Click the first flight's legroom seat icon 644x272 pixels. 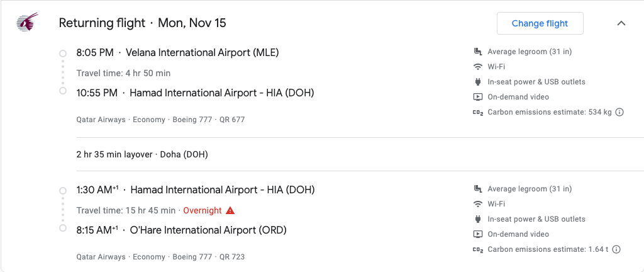pos(477,52)
